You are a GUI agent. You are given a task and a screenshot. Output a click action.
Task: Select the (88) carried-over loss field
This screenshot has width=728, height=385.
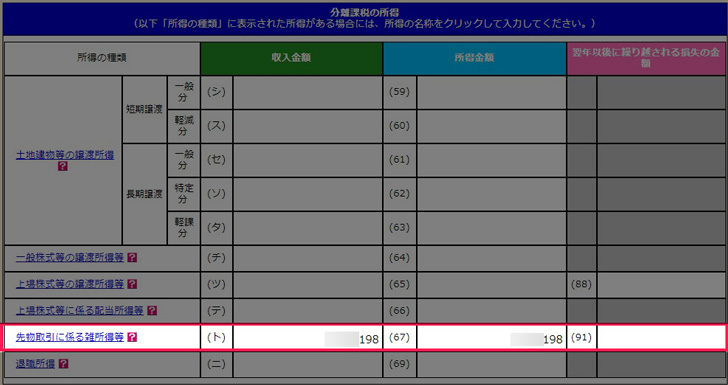(661, 284)
